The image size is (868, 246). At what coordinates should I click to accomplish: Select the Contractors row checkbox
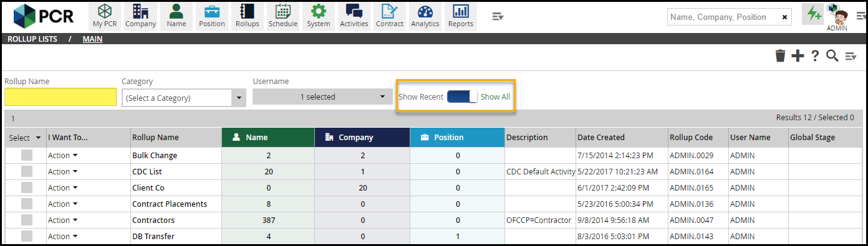click(27, 220)
